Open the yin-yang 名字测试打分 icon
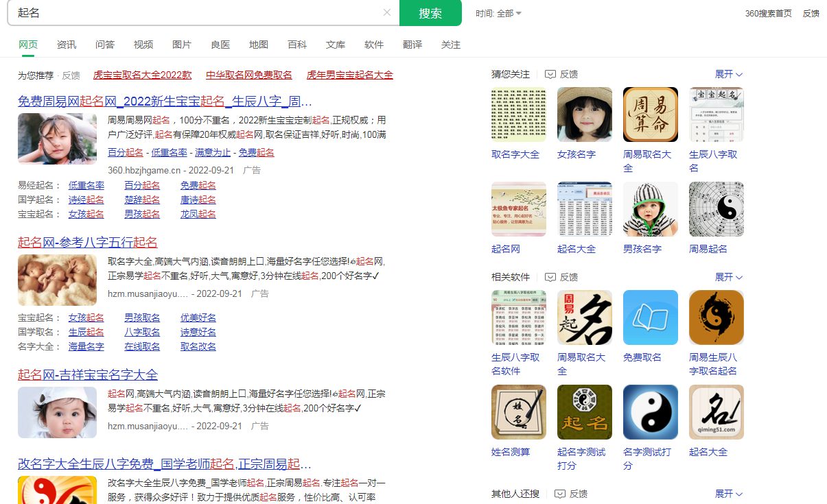The width and height of the screenshot is (827, 504). point(651,412)
